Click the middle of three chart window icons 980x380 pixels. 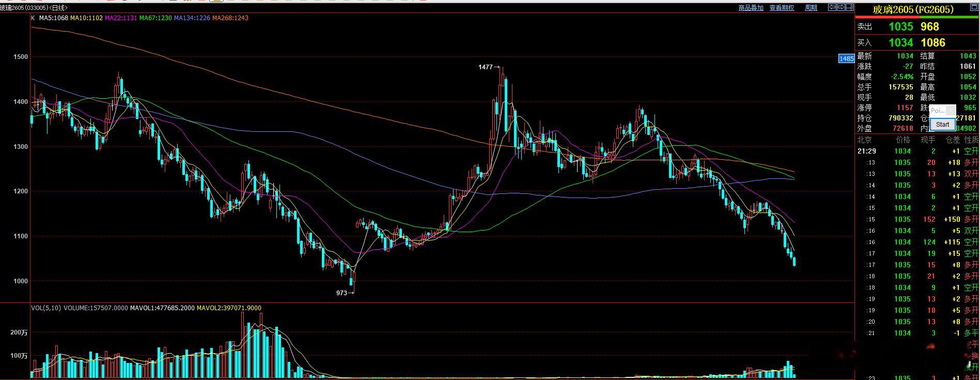coord(841,7)
